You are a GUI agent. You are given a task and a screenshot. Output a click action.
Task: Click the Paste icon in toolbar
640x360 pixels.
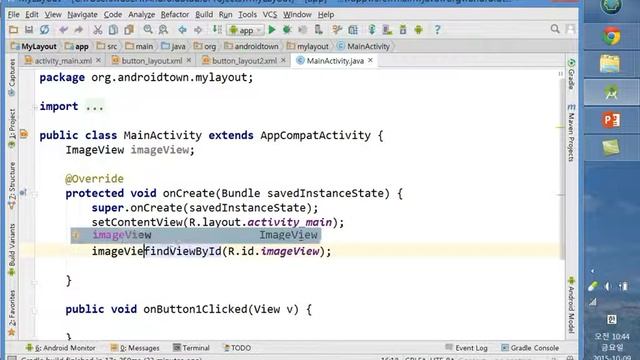[x=129, y=30]
